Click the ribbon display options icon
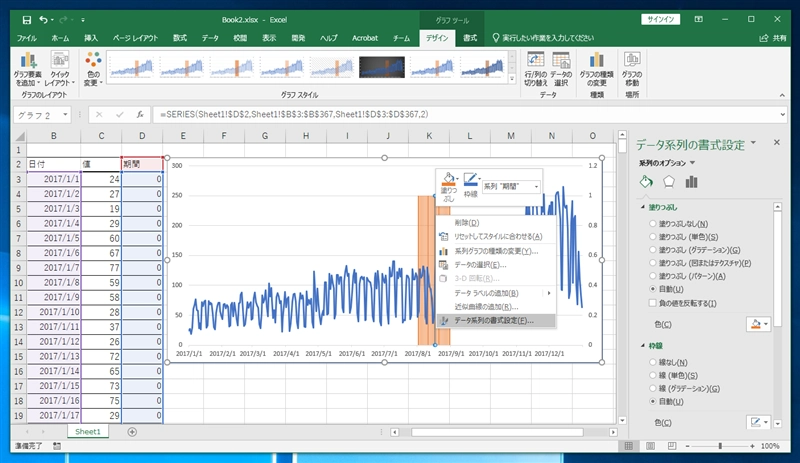The image size is (800, 463). pyautogui.click(x=698, y=19)
